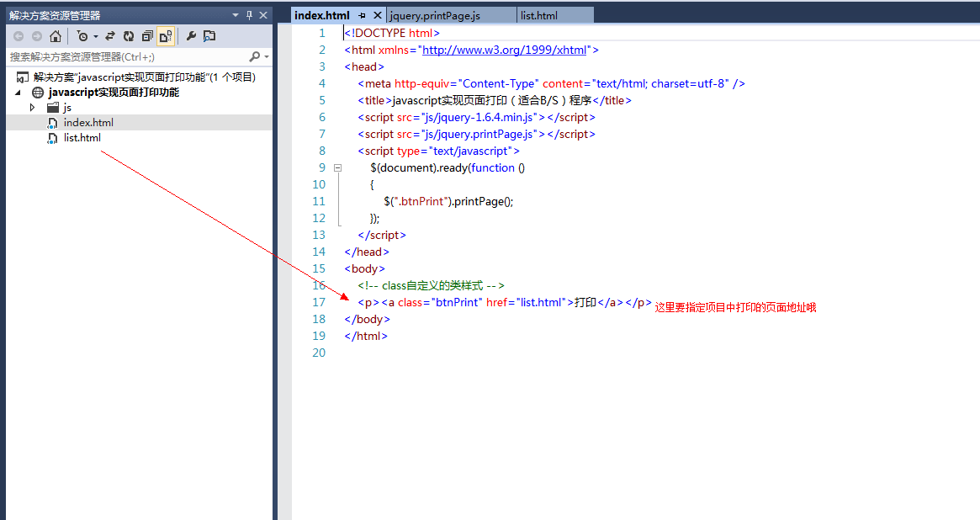Viewport: 980px width, 520px height.
Task: Click the class自定义的类样式 comment line
Action: (x=431, y=286)
